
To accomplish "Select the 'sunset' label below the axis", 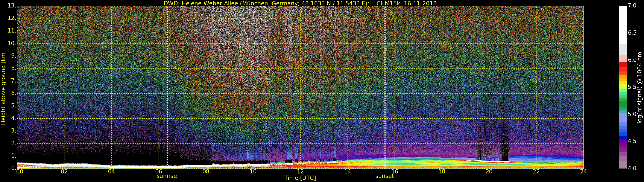I will pyautogui.click(x=384, y=176).
